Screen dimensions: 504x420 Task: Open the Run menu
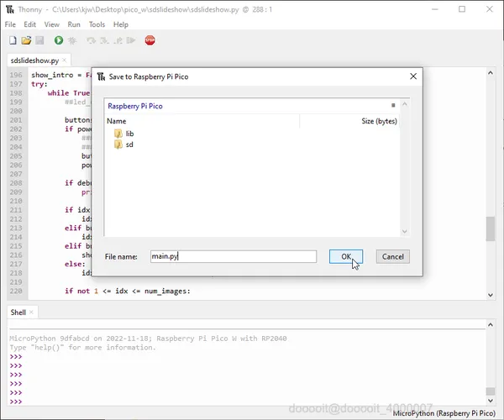[74, 24]
